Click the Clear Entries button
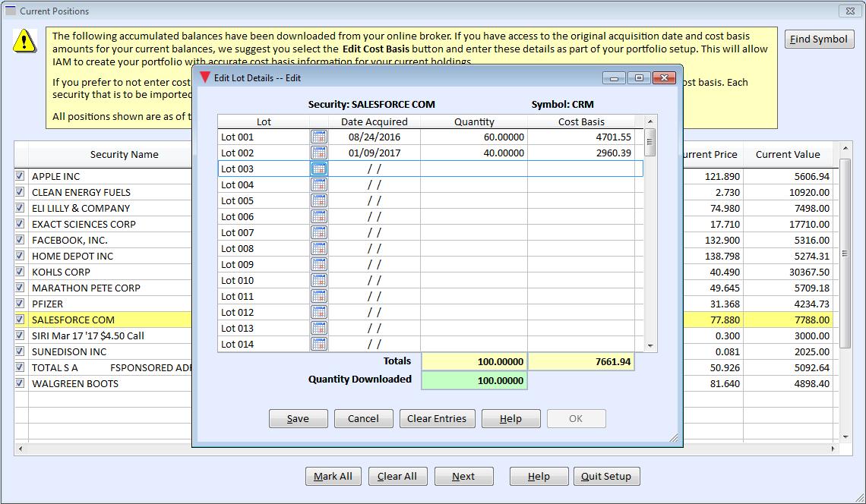 click(436, 418)
